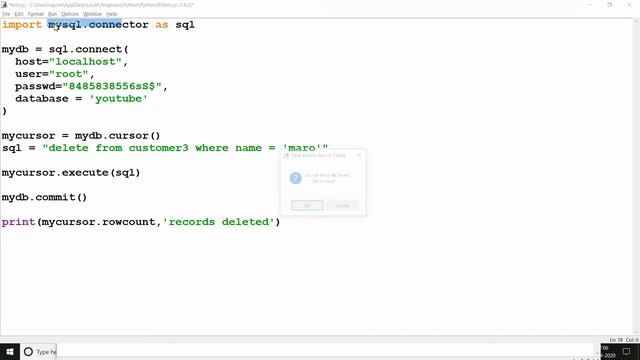Click the string "localhost" in host line

85,62
